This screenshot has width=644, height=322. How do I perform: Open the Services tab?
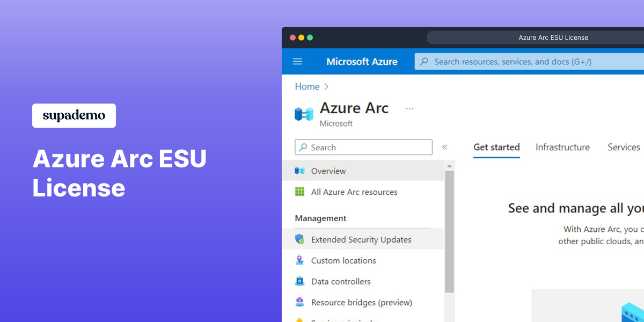tap(624, 147)
